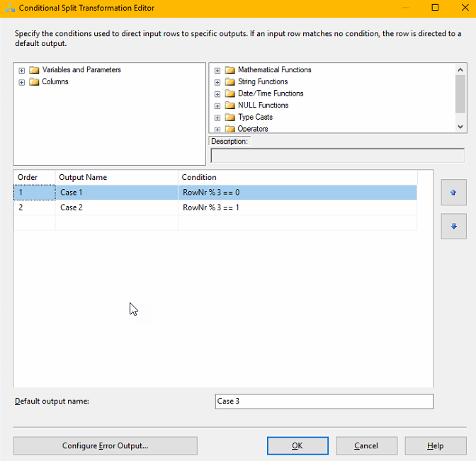Viewport: 476px width, 461px height.
Task: Click the Help button
Action: (x=435, y=445)
